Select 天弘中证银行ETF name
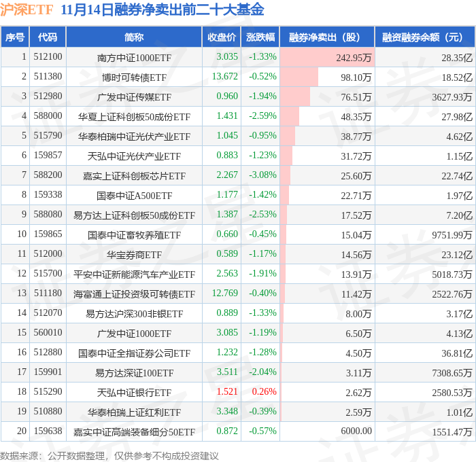 134,393
